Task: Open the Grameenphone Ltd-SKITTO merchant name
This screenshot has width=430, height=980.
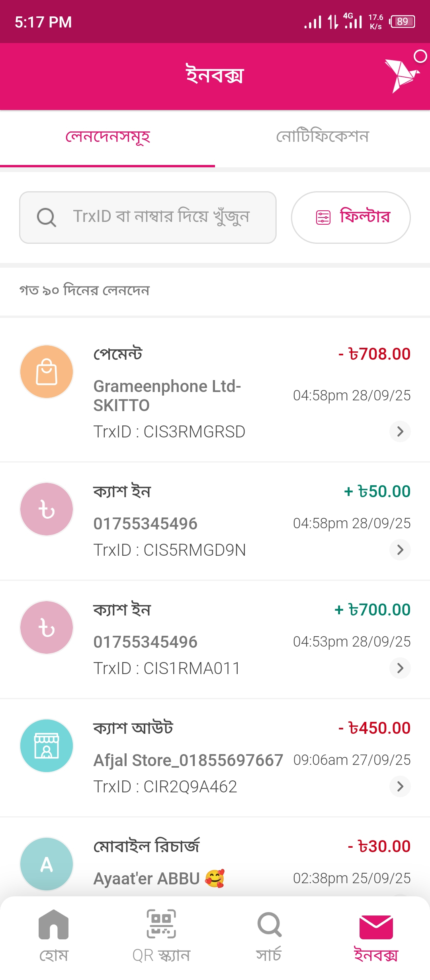Action: (167, 396)
